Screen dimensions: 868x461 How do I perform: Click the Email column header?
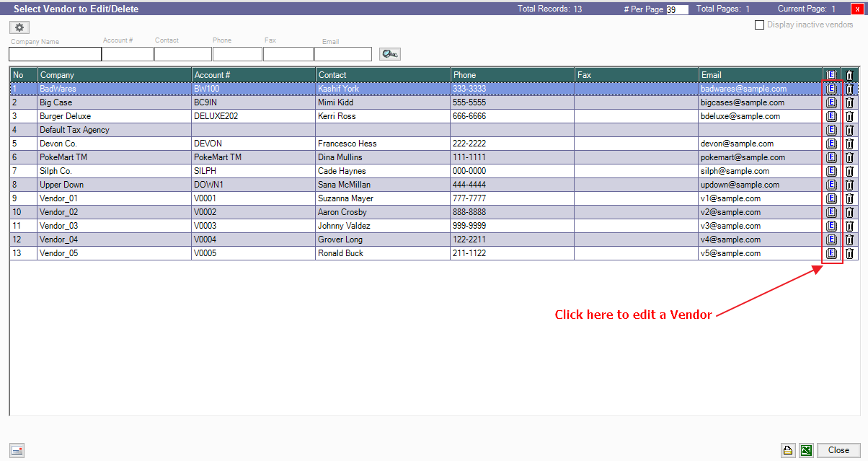pos(760,75)
